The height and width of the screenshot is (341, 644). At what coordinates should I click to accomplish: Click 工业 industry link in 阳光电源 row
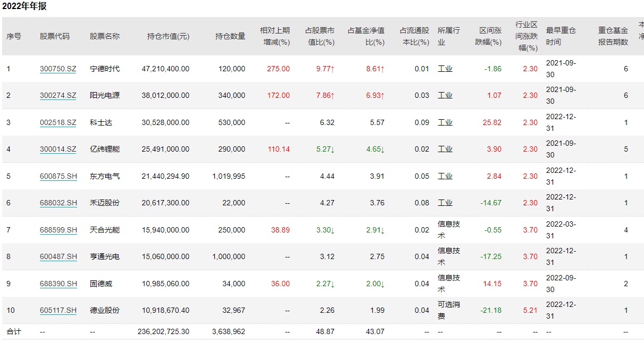(x=445, y=95)
